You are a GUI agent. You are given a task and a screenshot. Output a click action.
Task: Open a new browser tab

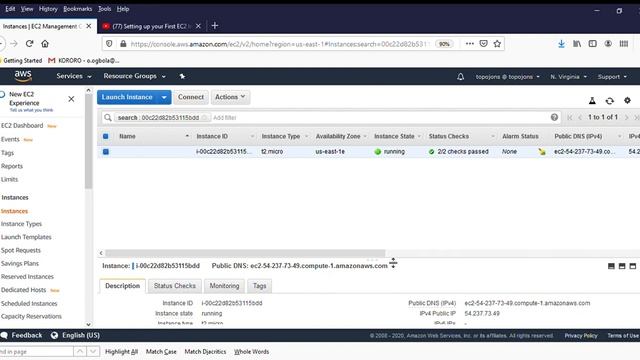tap(215, 26)
